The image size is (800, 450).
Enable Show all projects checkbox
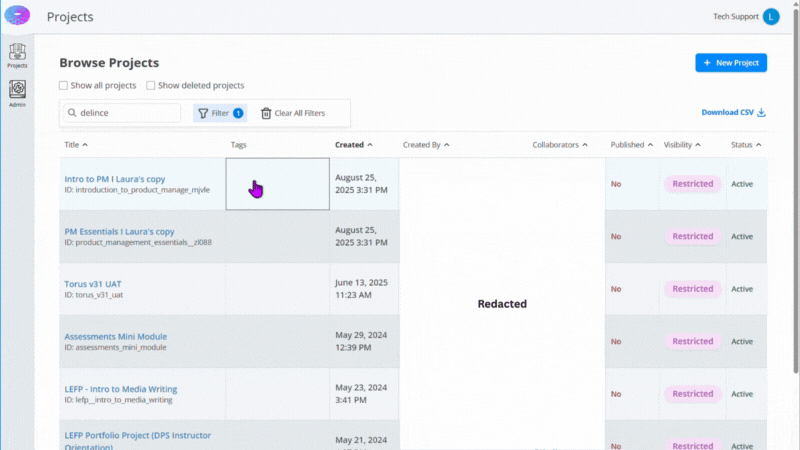[x=63, y=85]
